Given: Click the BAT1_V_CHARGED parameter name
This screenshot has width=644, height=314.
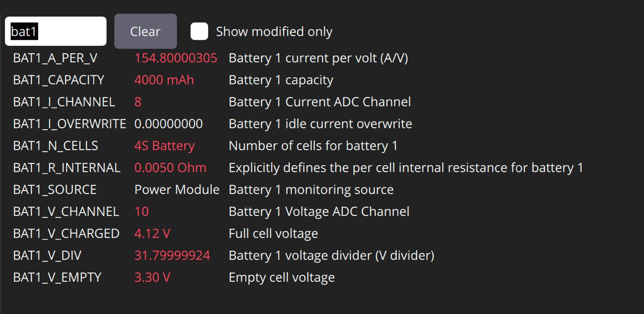Looking at the screenshot, I should coord(66,234).
